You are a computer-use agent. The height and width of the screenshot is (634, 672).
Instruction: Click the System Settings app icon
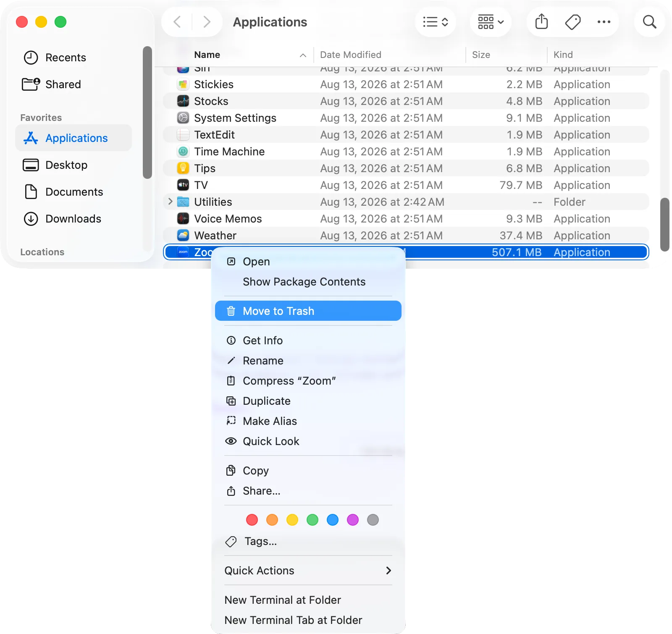point(183,118)
